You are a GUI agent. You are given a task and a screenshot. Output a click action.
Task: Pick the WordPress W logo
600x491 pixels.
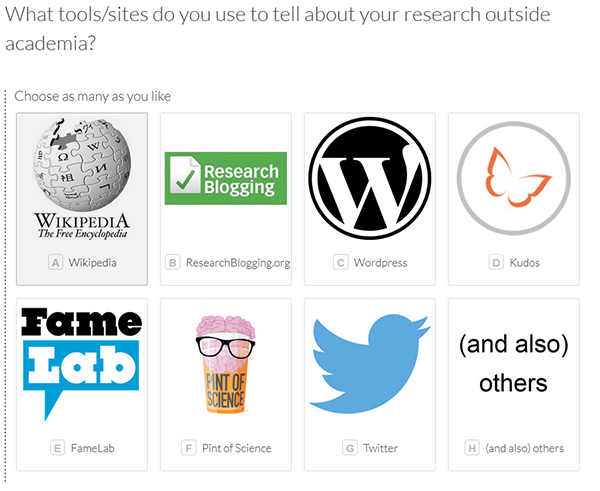370,178
